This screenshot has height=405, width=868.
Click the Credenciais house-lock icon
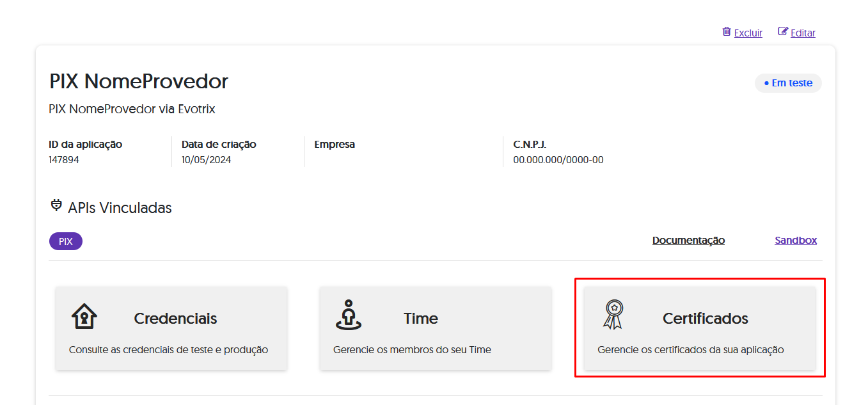coord(84,317)
